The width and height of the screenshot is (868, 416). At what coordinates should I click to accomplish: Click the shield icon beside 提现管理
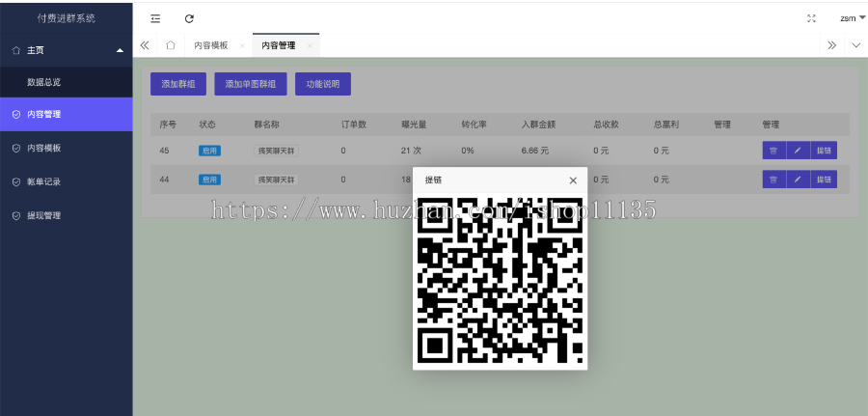16,215
